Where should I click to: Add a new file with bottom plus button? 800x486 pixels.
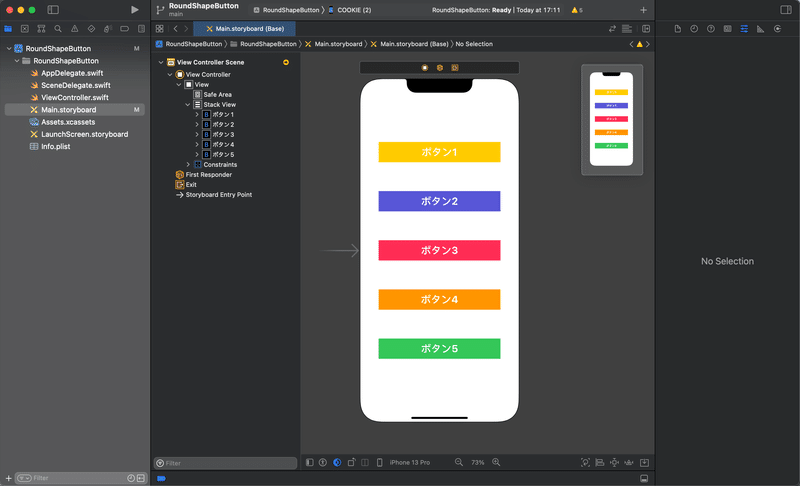(8, 478)
